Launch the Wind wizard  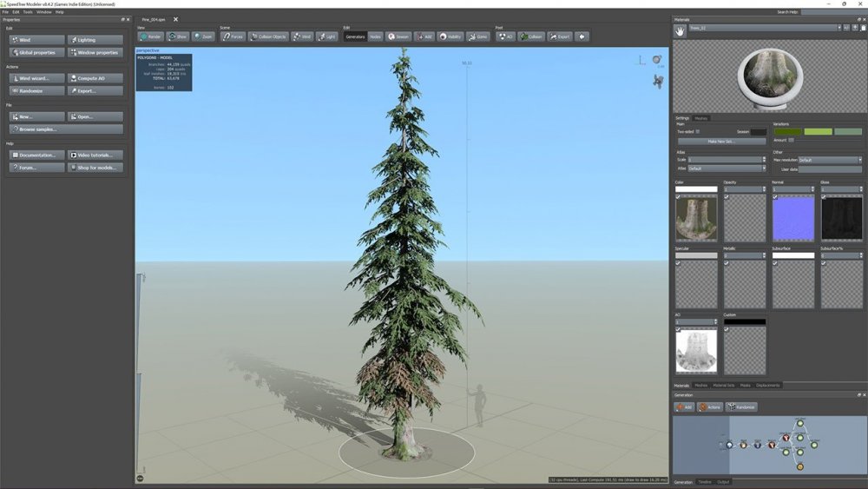click(37, 78)
